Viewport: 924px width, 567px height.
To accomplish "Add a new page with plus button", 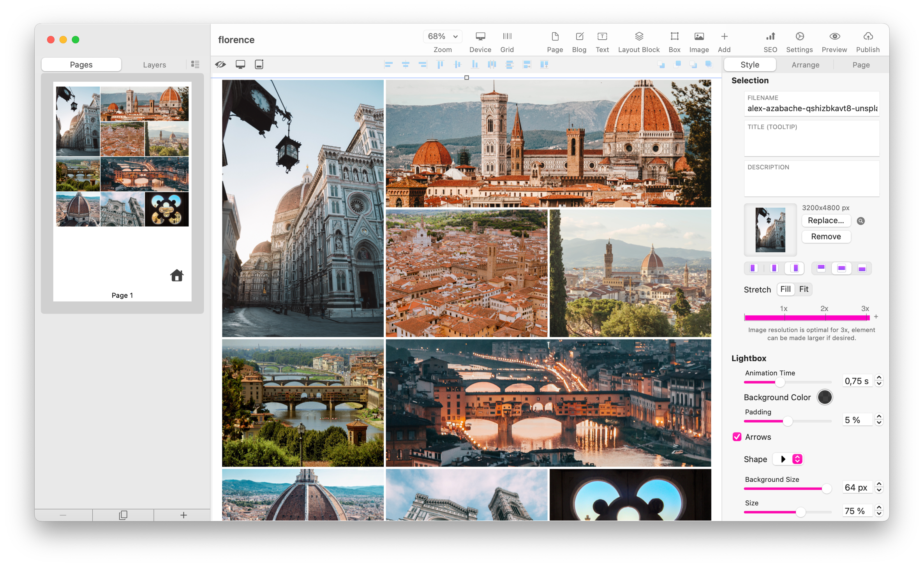I will click(183, 515).
